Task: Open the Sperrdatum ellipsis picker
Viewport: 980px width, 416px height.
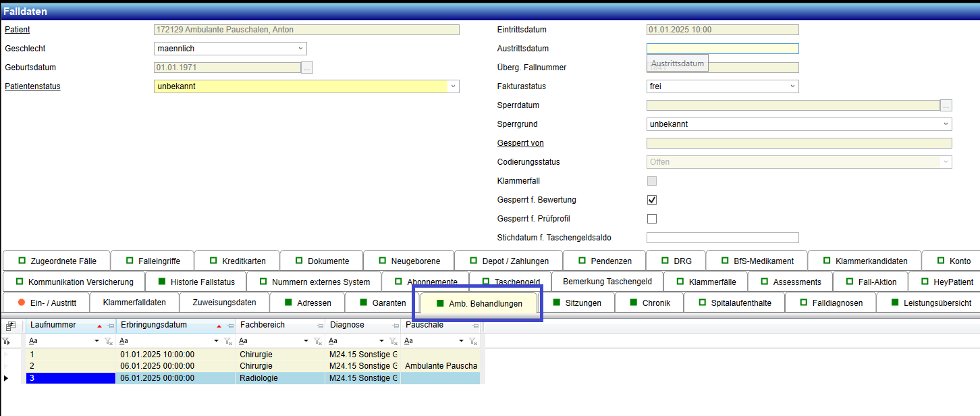Action: pos(946,105)
